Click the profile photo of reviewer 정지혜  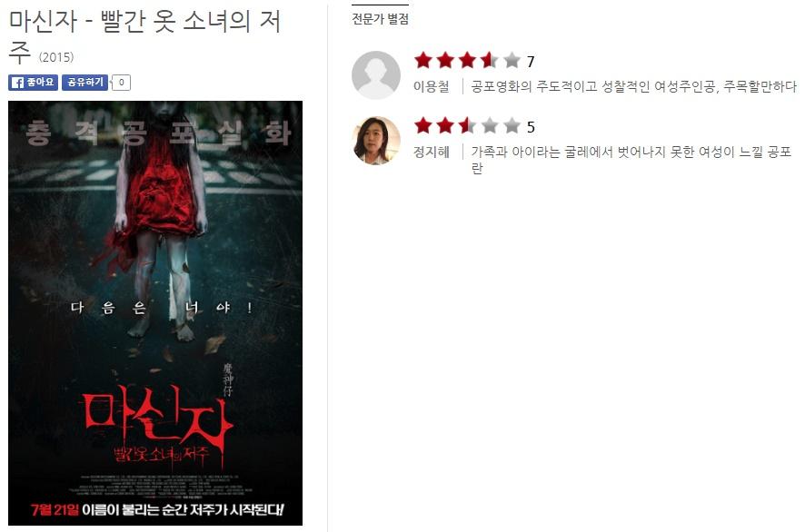[x=376, y=141]
